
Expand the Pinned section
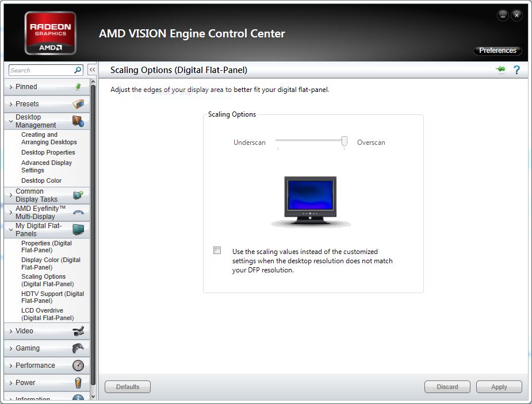(x=11, y=87)
